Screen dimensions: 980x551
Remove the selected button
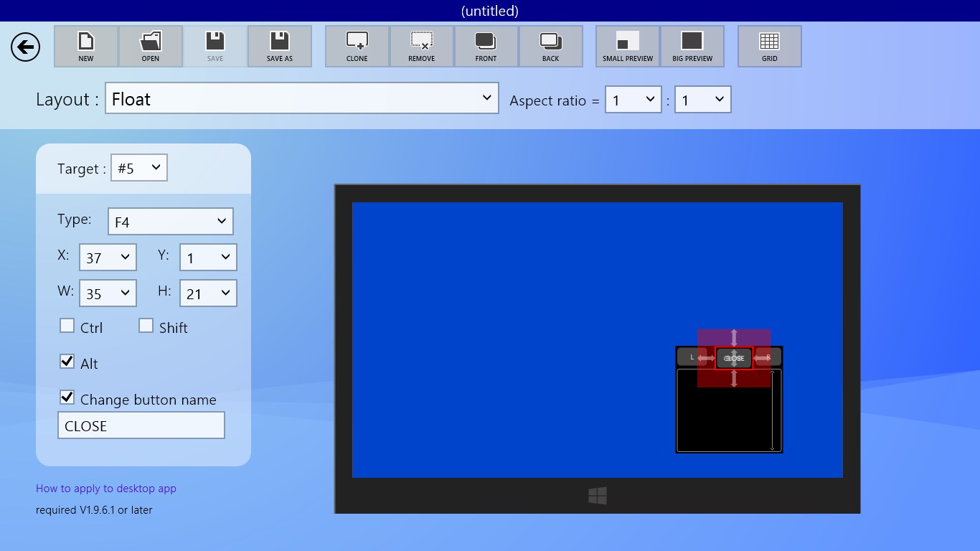point(422,47)
